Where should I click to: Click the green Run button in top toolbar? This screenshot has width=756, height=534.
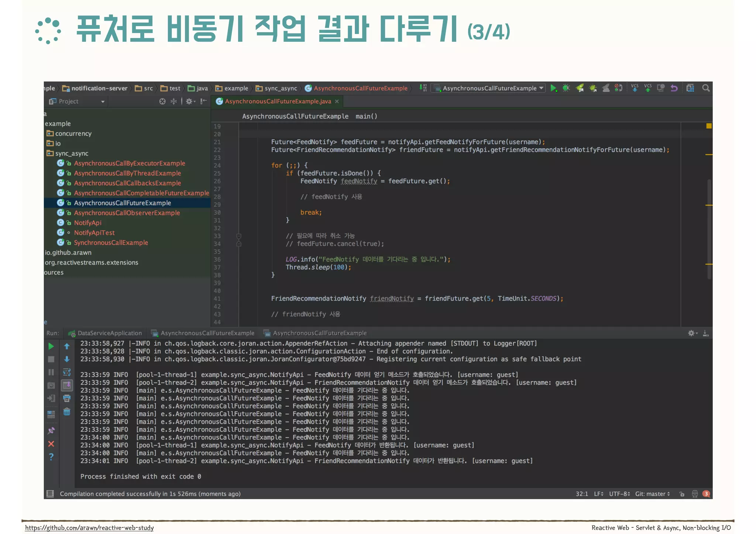tap(553, 88)
